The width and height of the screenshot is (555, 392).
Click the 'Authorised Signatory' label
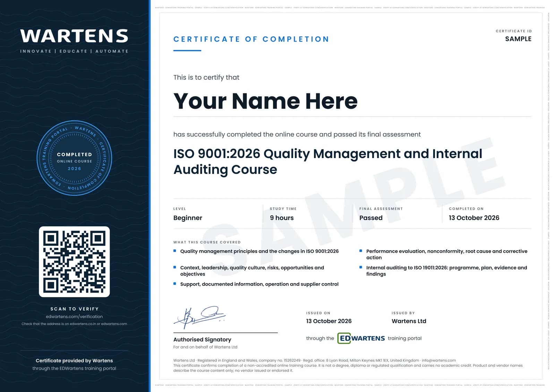202,340
